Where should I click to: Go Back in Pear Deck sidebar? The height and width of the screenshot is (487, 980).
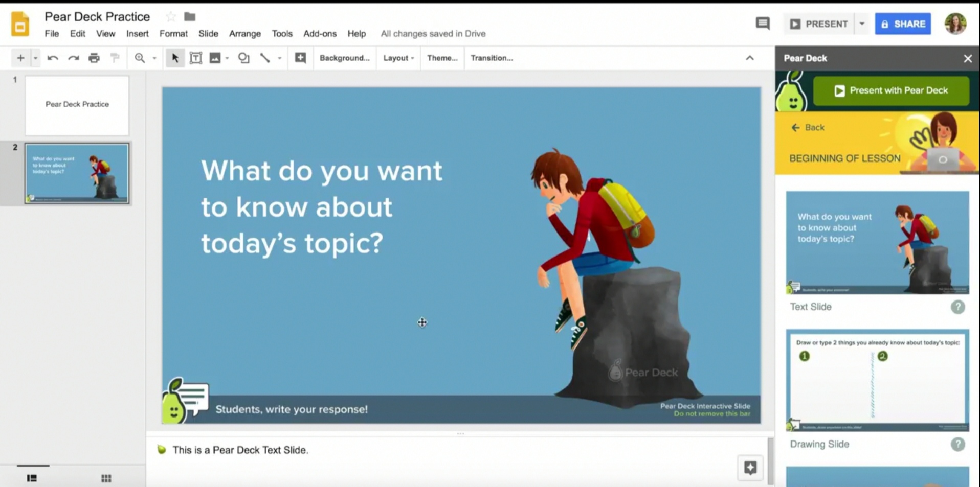(x=808, y=127)
